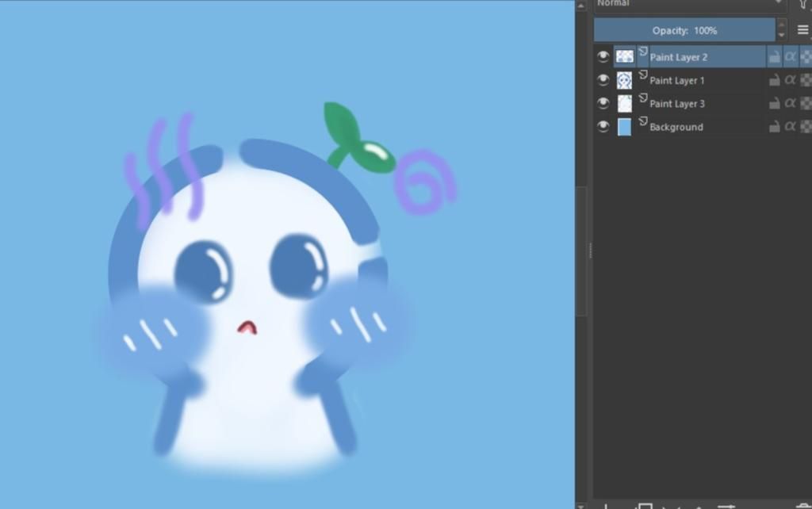Click the canvas vertical scrollbar
Viewport: 812px width, 509px height.
tap(581, 251)
